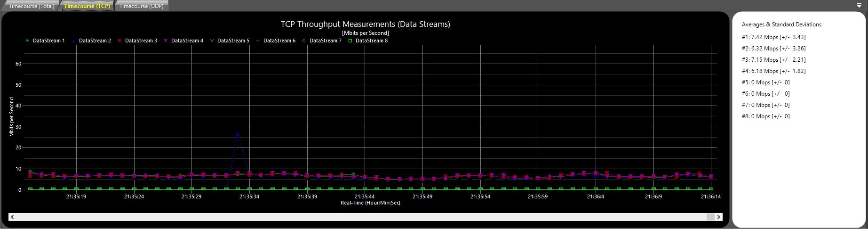
Task: Click the DataStream 8 legend entry
Action: (368, 41)
